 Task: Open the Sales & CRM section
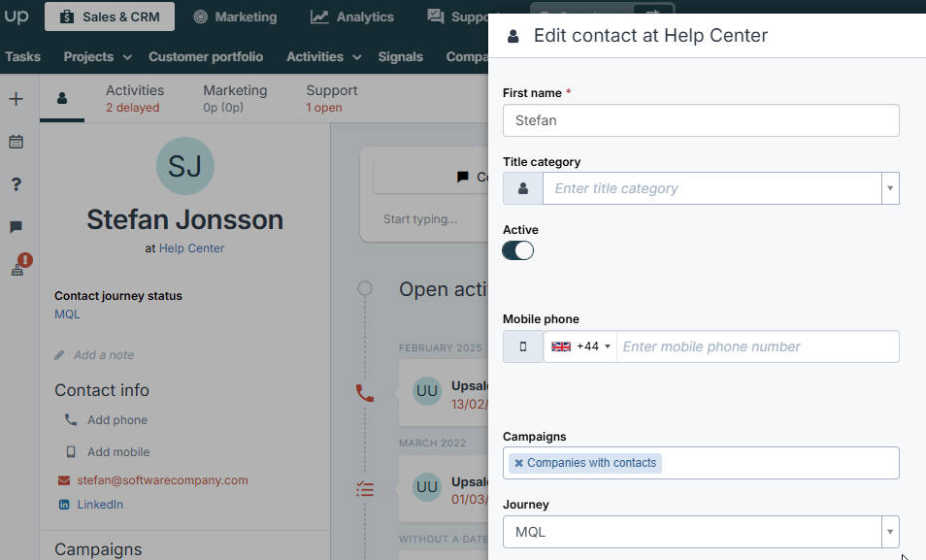coord(110,16)
